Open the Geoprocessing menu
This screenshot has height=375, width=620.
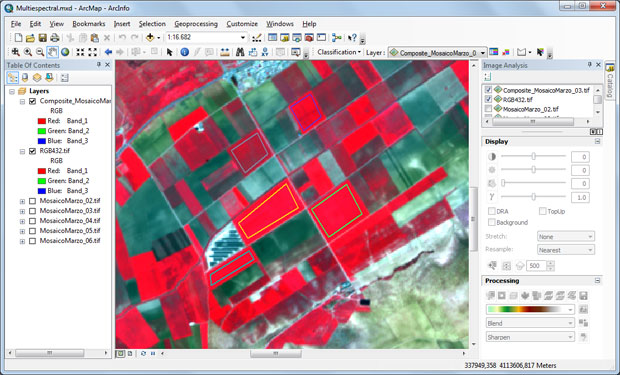(196, 24)
